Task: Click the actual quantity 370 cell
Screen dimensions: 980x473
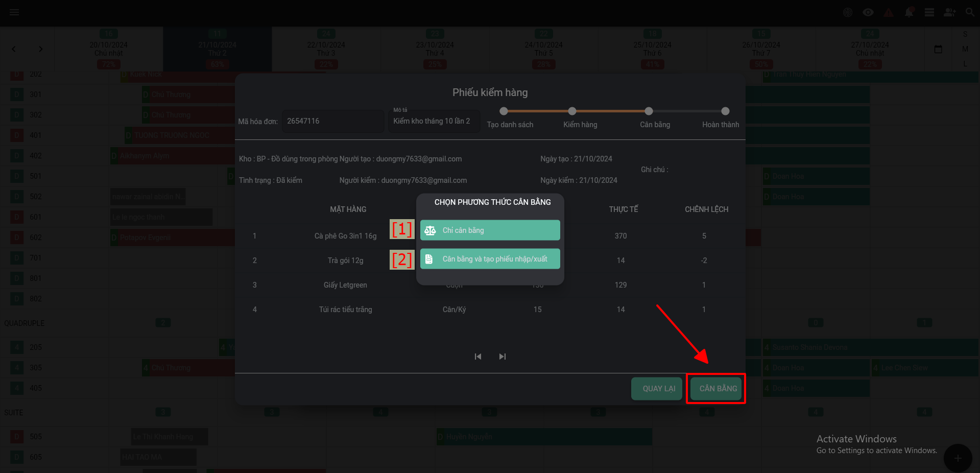Action: 621,236
